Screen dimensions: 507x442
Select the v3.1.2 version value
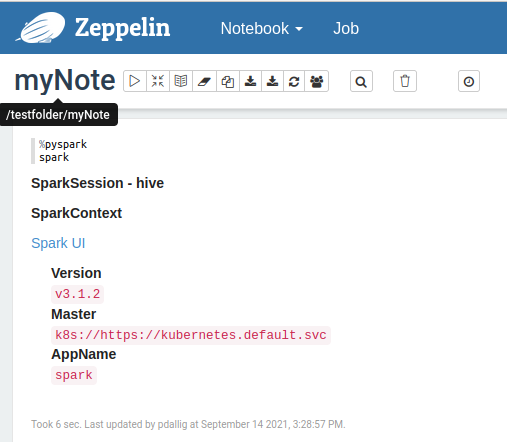point(77,294)
